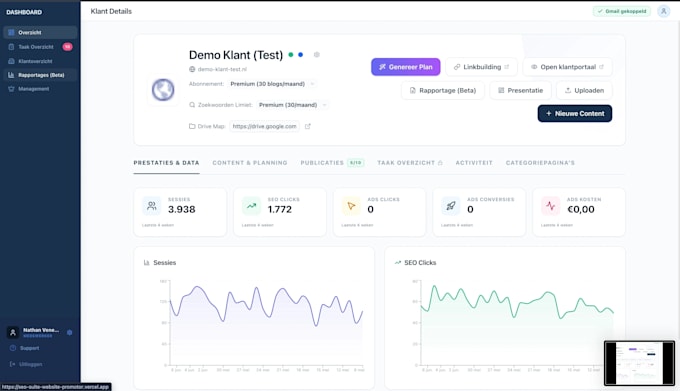Open Rapportage (Beta) button
680x391 pixels.
[x=443, y=90]
